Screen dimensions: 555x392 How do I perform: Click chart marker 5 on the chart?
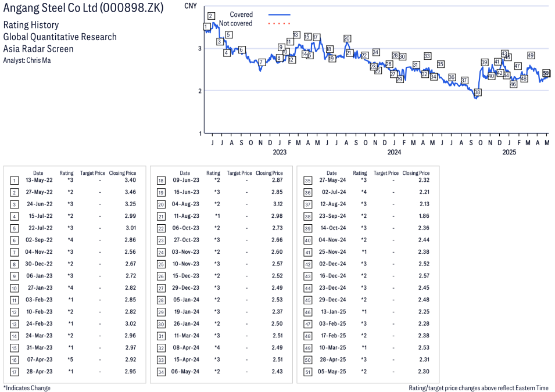tap(228, 35)
